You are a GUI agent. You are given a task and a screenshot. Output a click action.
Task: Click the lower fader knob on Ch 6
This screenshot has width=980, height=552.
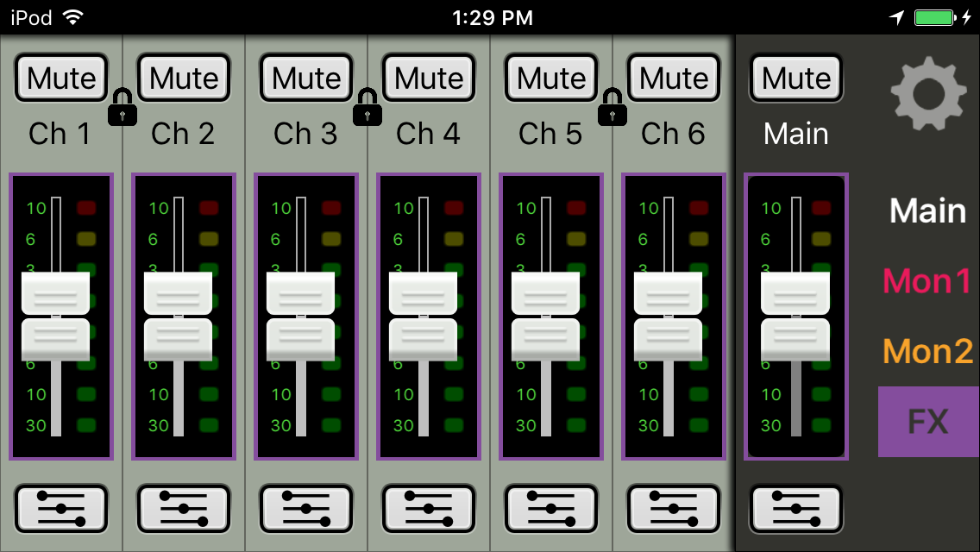668,340
